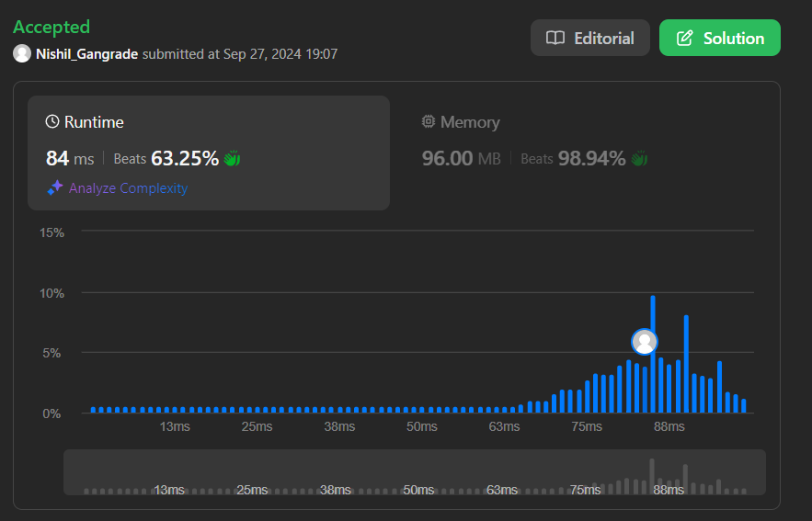Click the Beats 63.25% text
The image size is (812, 521).
tap(166, 158)
